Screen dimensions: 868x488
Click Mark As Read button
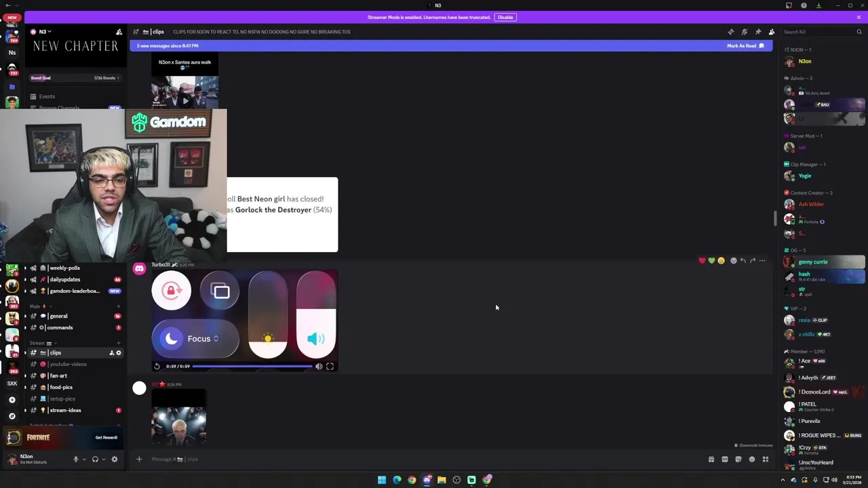click(x=745, y=45)
